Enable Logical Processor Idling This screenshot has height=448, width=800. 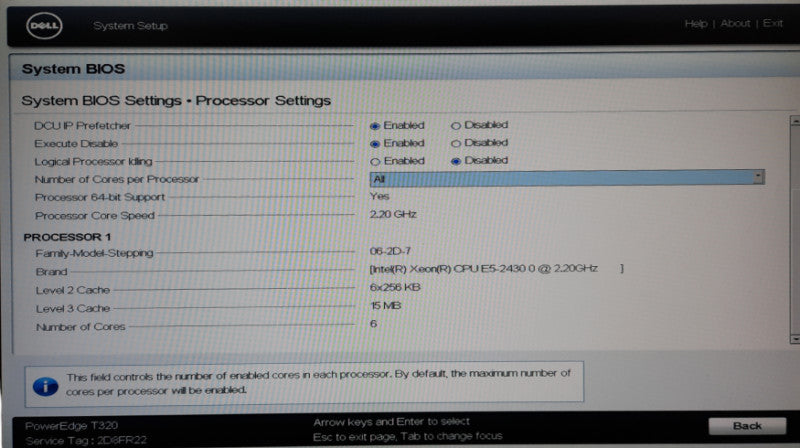coord(375,162)
